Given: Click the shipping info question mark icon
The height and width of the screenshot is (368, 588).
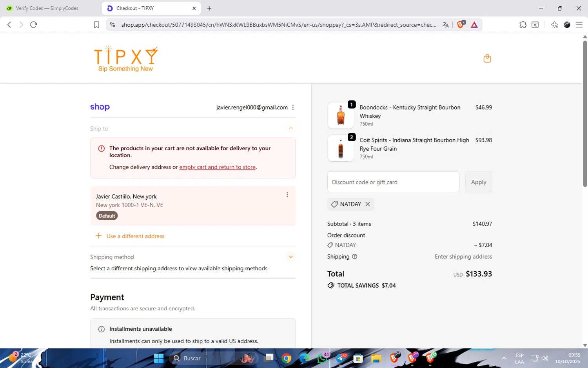Looking at the screenshot, I should coord(355,257).
